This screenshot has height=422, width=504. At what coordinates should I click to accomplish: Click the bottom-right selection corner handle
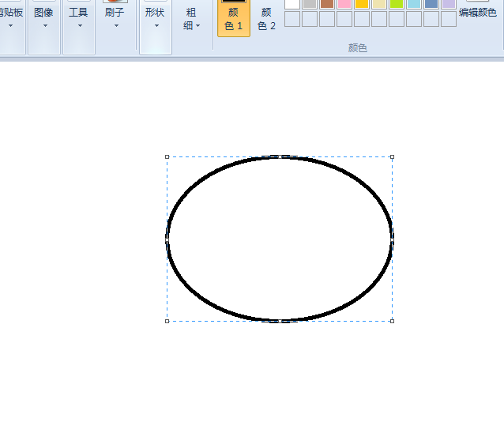click(x=392, y=321)
